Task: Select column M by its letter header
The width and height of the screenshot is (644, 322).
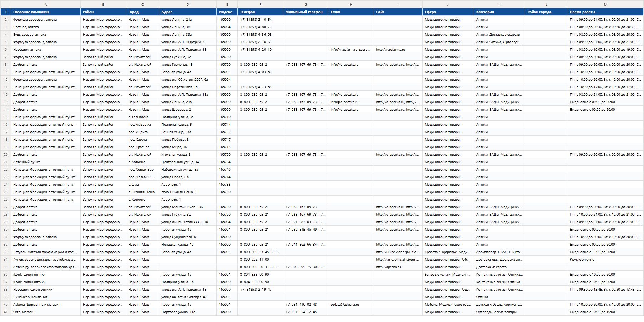Action: click(605, 4)
